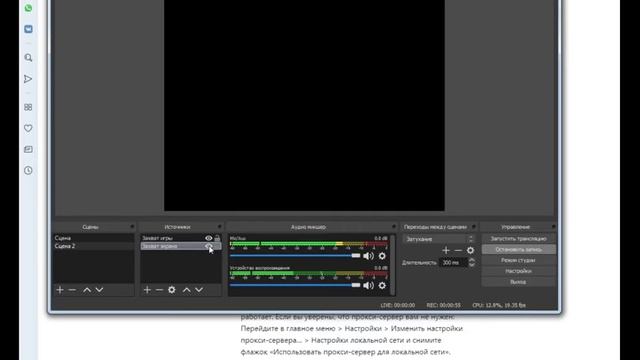Viewport: 640px width, 360px height.
Task: Open transition properties gear icon
Action: click(471, 250)
